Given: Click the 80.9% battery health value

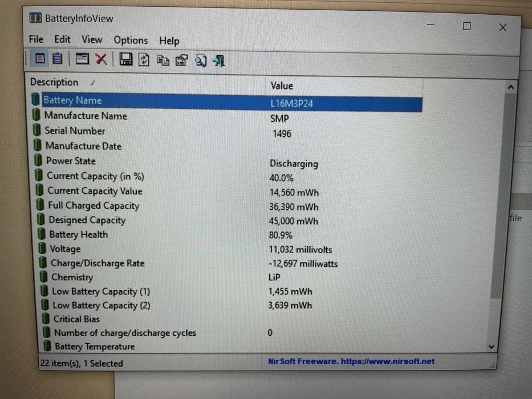Looking at the screenshot, I should point(280,235).
